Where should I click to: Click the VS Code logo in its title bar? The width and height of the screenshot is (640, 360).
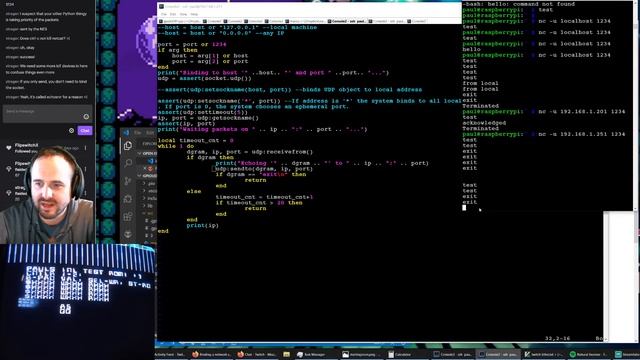coord(126,133)
